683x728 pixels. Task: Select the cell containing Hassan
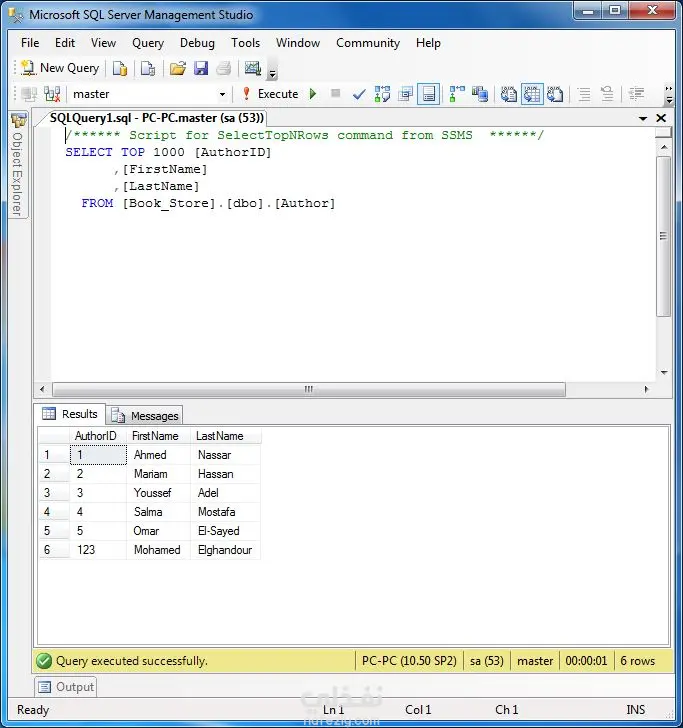pos(226,474)
